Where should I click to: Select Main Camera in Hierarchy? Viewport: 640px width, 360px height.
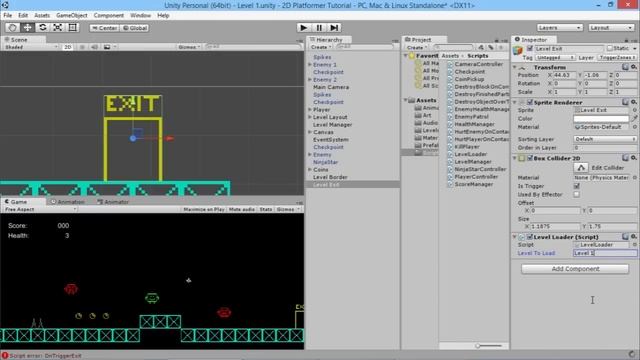pos(331,87)
